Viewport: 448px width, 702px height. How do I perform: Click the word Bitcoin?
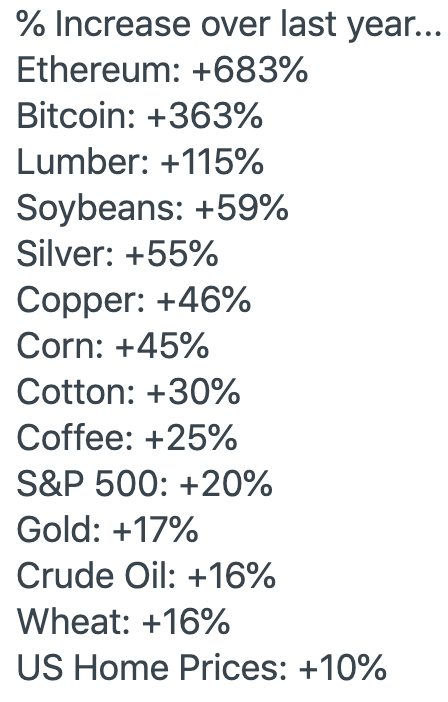[x=73, y=116]
